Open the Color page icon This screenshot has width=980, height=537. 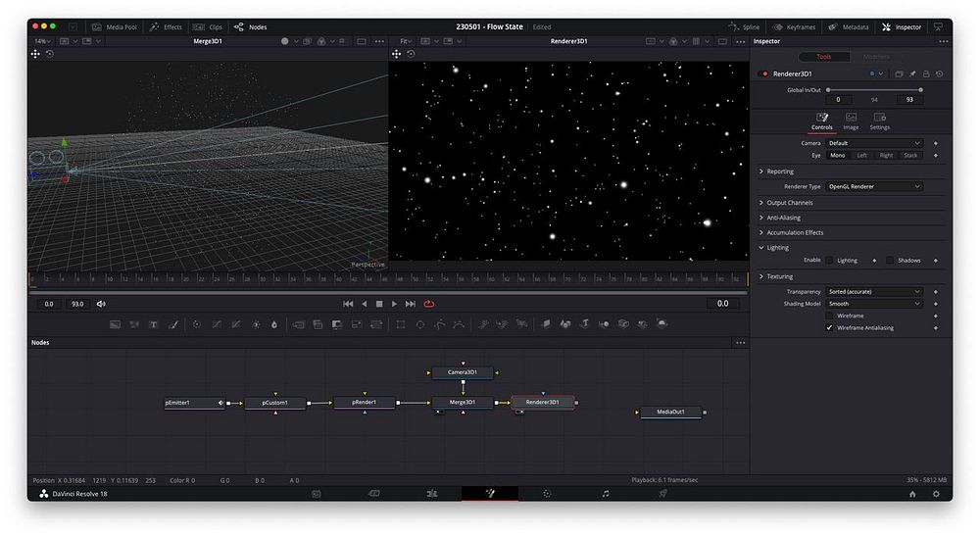pyautogui.click(x=547, y=494)
